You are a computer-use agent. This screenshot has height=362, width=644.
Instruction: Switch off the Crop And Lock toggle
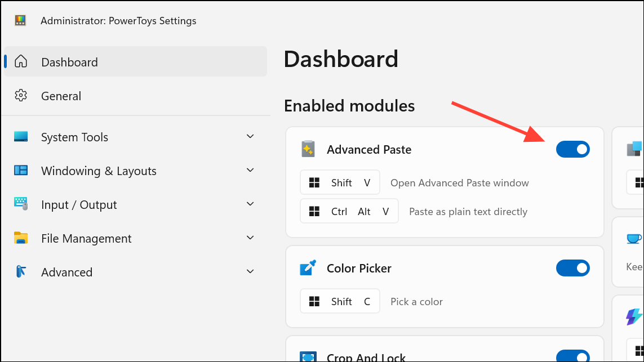pyautogui.click(x=572, y=355)
